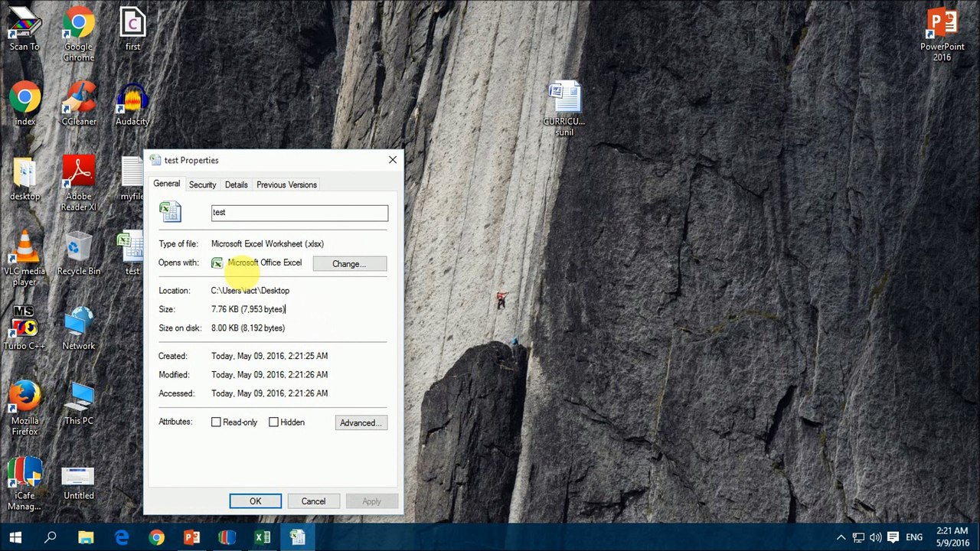This screenshot has height=551, width=980.
Task: Click Cancel in the Properties dialog
Action: pyautogui.click(x=313, y=501)
